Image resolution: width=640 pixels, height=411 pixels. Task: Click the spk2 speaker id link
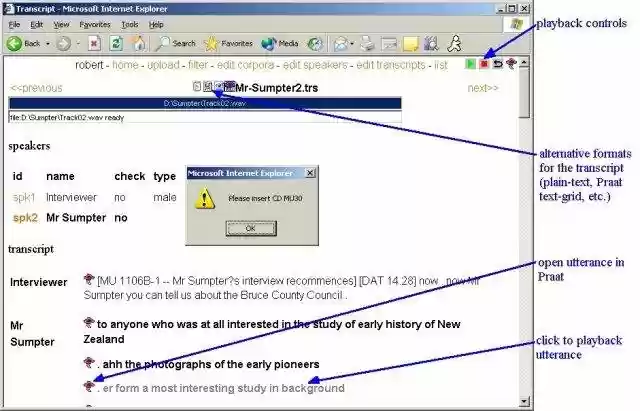(25, 218)
